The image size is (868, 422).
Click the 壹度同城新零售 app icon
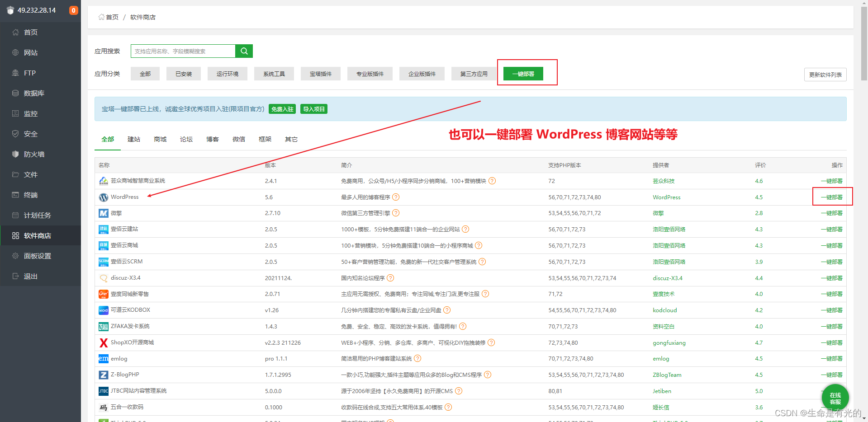coord(104,294)
